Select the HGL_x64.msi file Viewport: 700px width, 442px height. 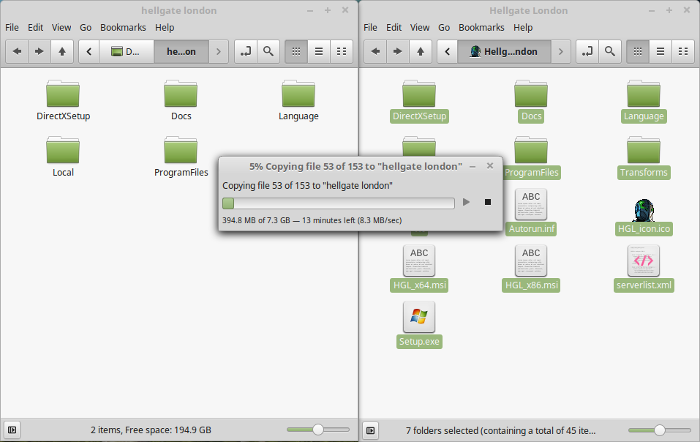coord(419,268)
